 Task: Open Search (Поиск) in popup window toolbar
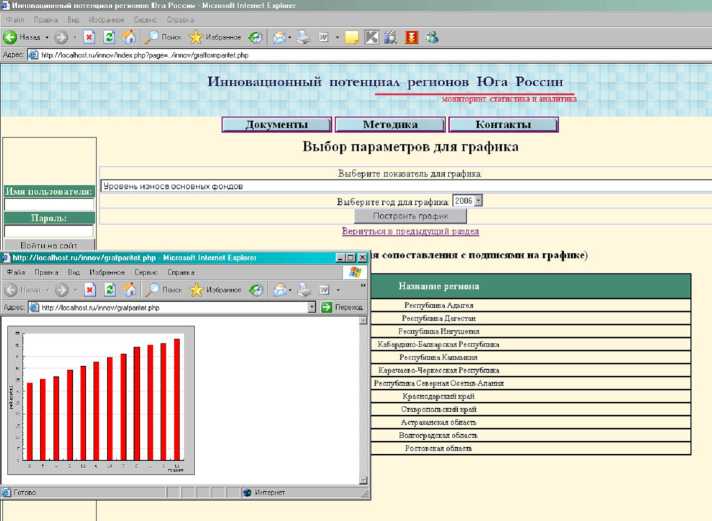click(x=160, y=290)
